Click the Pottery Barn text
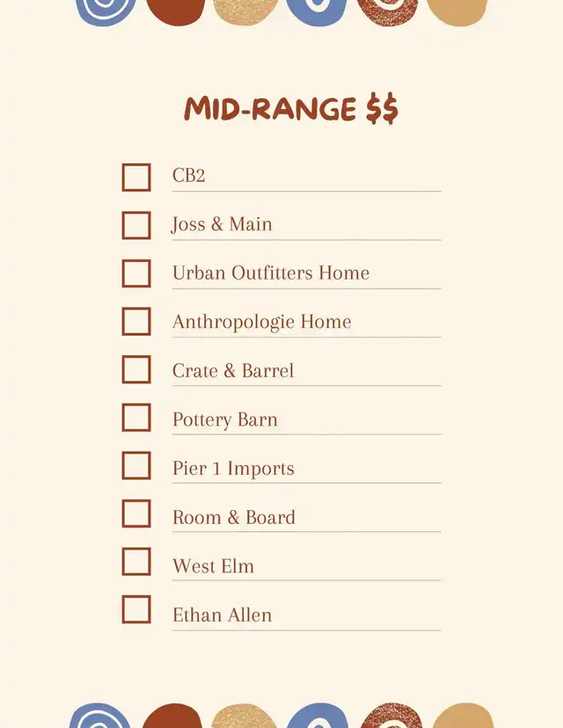563x728 pixels. coord(224,419)
